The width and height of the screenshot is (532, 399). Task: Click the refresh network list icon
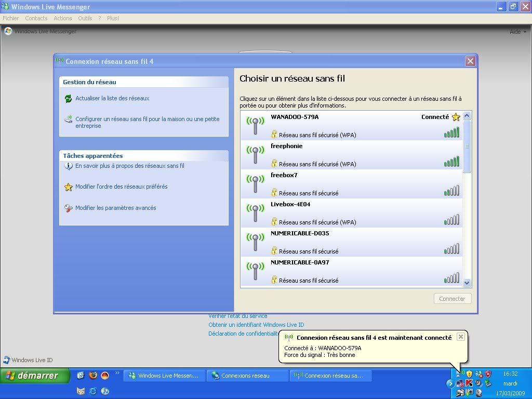68,99
